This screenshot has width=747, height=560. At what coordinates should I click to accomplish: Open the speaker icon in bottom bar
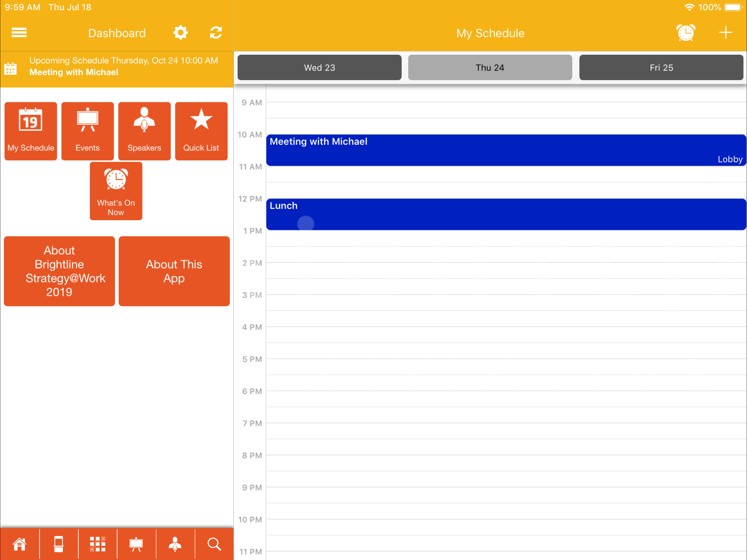coord(175,544)
